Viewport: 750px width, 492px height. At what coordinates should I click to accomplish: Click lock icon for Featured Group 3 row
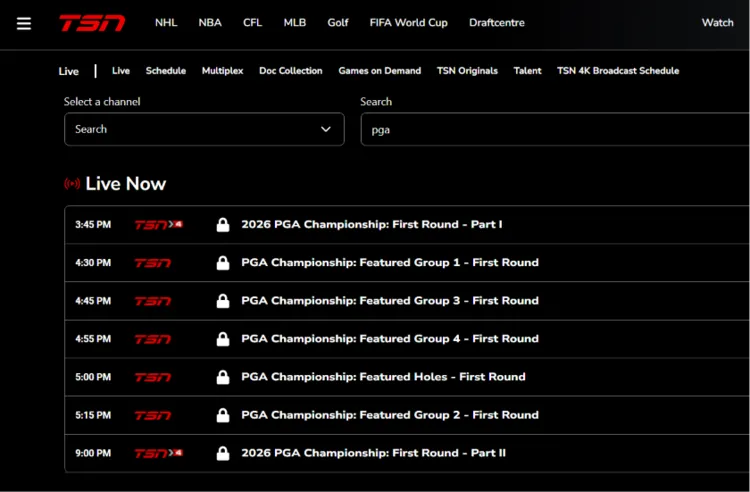[223, 301]
